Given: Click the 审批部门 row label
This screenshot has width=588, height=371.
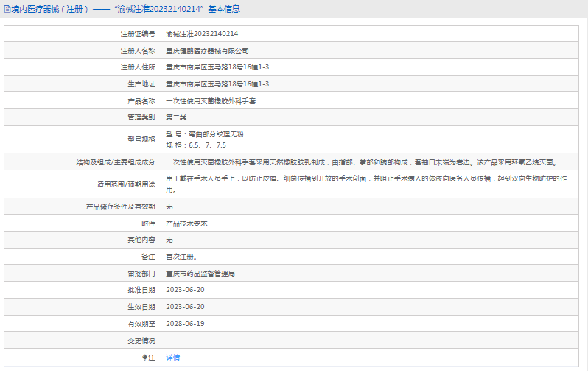Looking at the screenshot, I should (141, 274).
